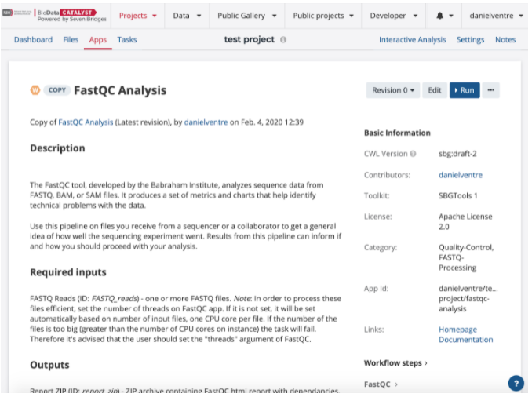Open the Developer dropdown
Viewport: 532px width, 397px height.
point(394,16)
